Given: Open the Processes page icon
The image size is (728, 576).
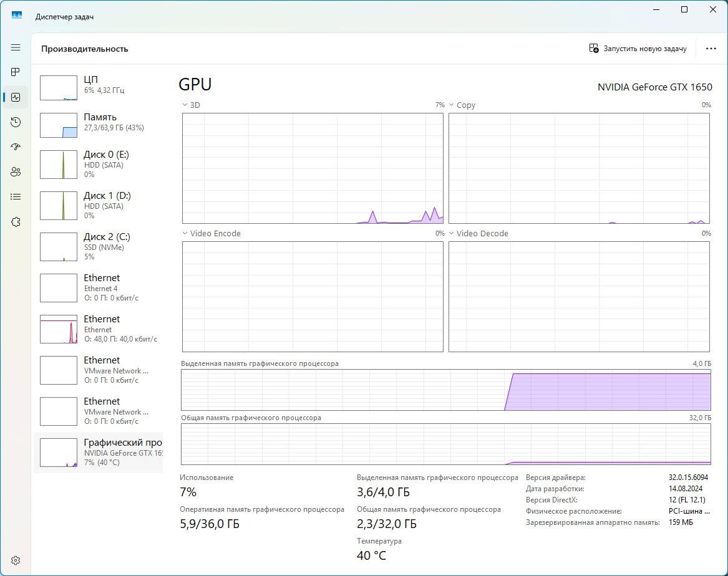Looking at the screenshot, I should pyautogui.click(x=16, y=72).
